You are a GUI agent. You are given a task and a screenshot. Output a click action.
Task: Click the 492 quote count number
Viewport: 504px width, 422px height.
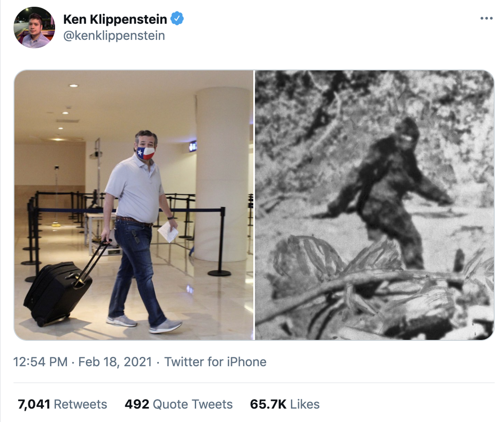[x=137, y=404]
